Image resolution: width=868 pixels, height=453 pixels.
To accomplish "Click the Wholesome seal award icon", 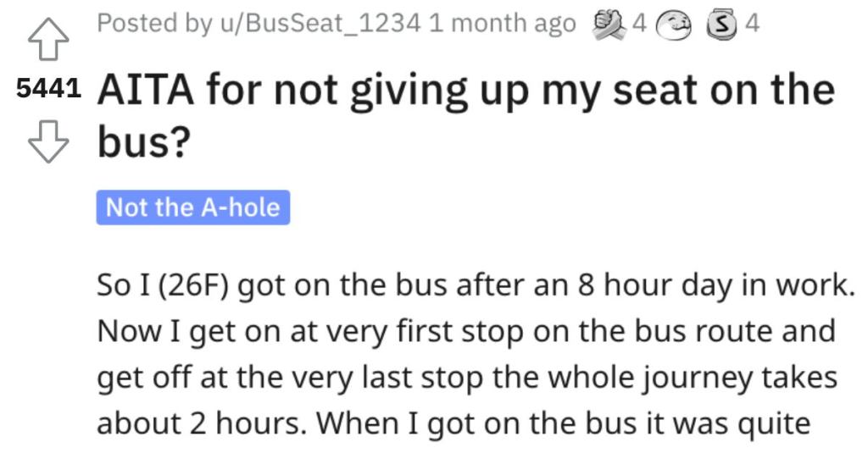I will 674,25.
